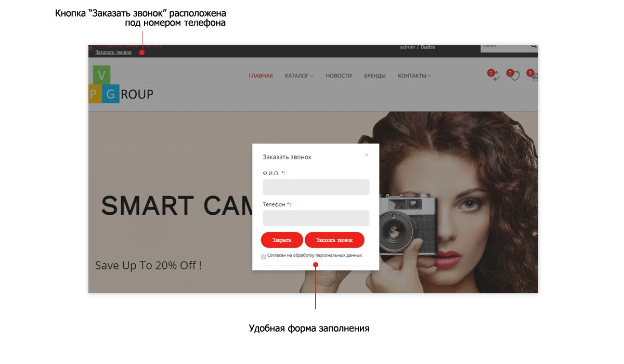Open the Бренды menu item
The height and width of the screenshot is (364, 624).
(x=375, y=76)
